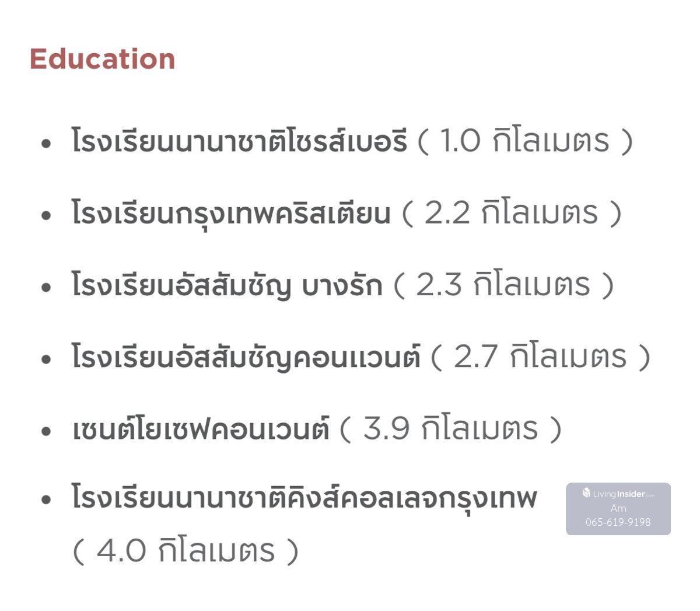Click phone number 065-619-9198 in watermark
The image size is (700, 611).
[x=618, y=522]
